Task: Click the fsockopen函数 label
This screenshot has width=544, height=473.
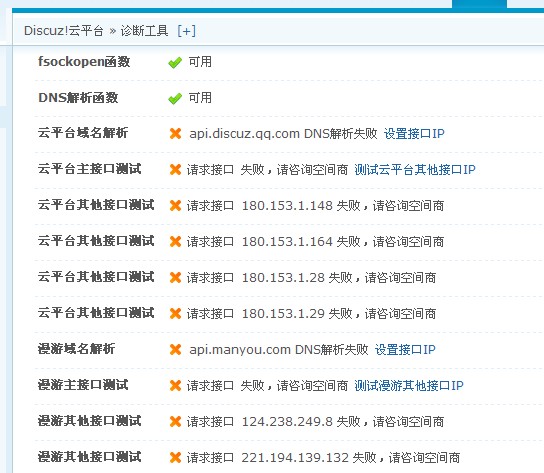Action: 84,62
